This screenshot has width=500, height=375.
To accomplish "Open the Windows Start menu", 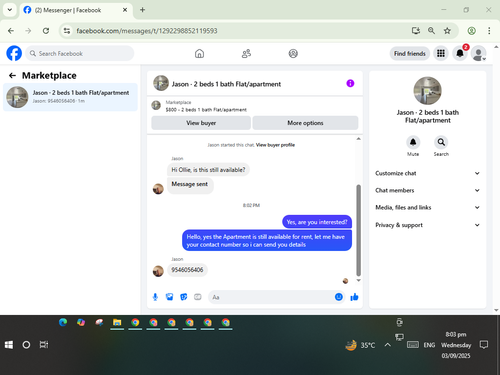I will 9,345.
